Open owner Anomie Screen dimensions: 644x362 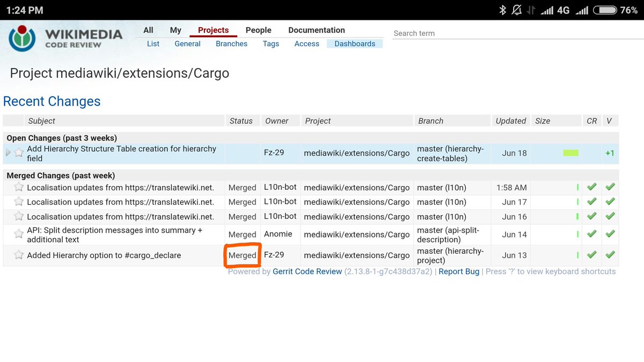click(278, 234)
